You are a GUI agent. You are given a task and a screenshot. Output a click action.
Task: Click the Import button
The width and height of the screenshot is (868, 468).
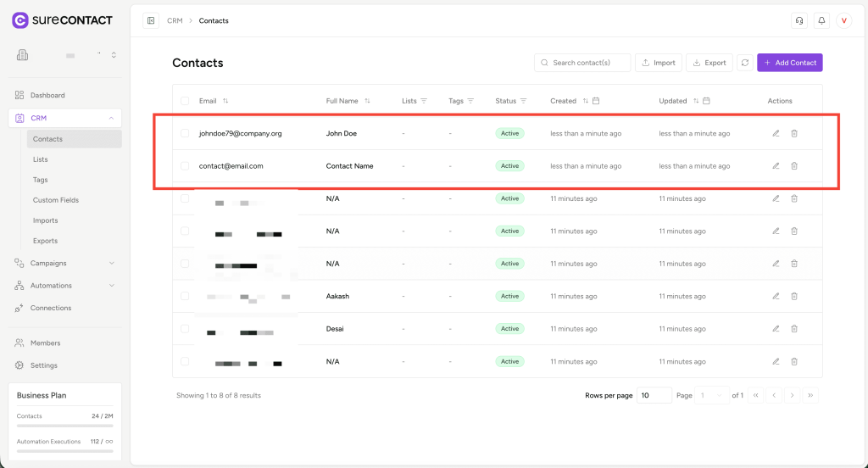[659, 63]
